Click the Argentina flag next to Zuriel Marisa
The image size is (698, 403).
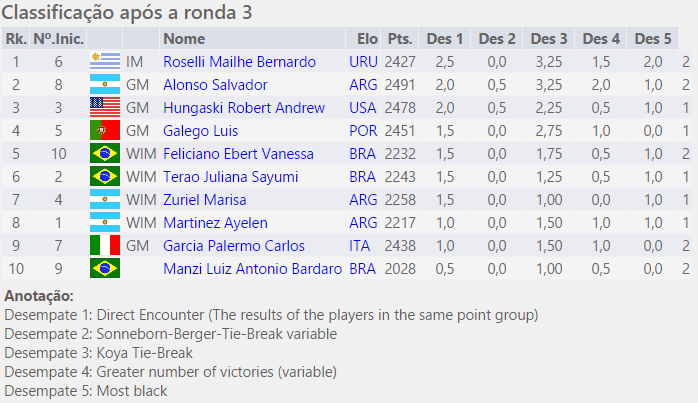coord(104,200)
